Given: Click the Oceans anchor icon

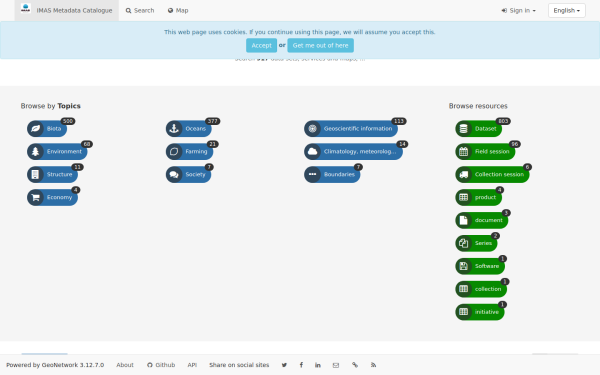Looking at the screenshot, I should [174, 129].
